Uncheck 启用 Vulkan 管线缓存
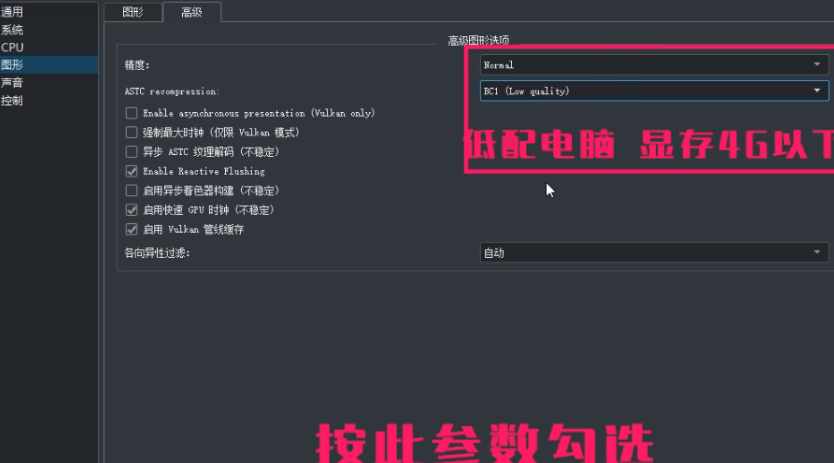This screenshot has width=834, height=463. (x=131, y=229)
